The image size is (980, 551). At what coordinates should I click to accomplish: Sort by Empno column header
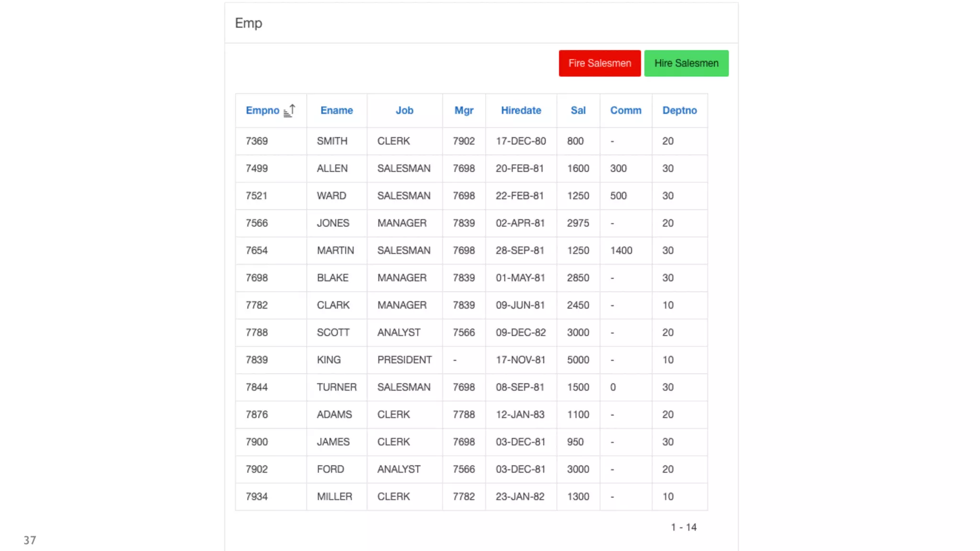click(262, 110)
